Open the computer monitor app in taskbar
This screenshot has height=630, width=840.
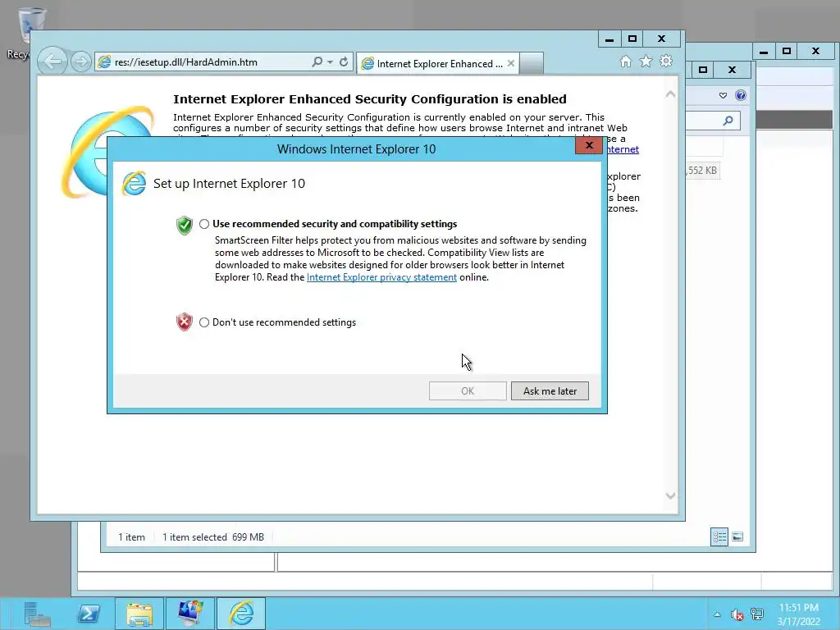click(190, 614)
